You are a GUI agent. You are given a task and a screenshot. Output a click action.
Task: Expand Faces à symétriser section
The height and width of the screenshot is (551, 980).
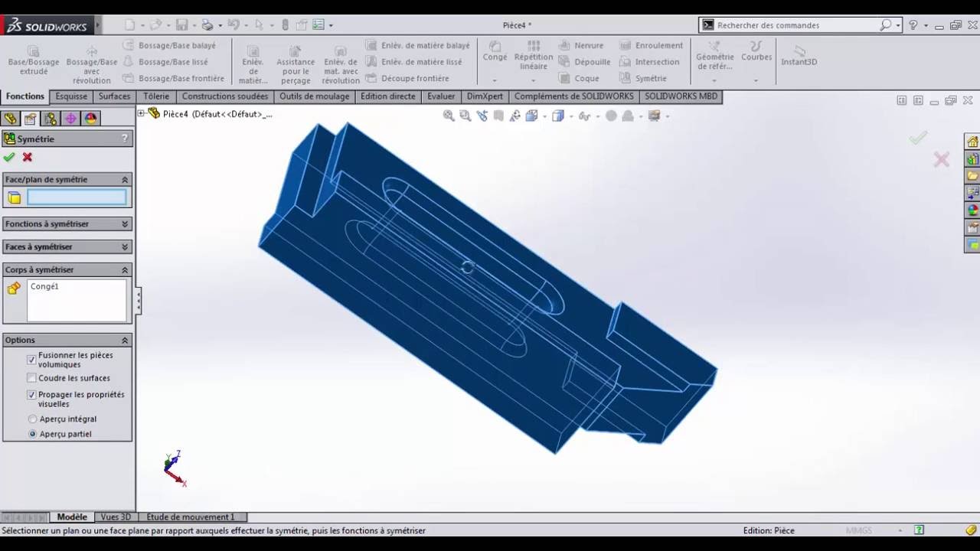click(125, 246)
